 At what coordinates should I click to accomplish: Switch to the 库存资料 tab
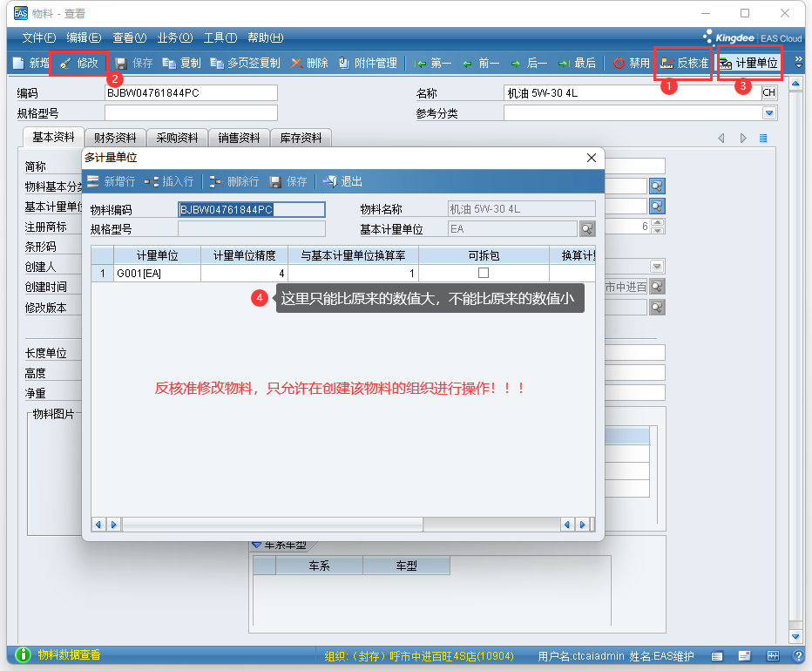click(x=301, y=138)
